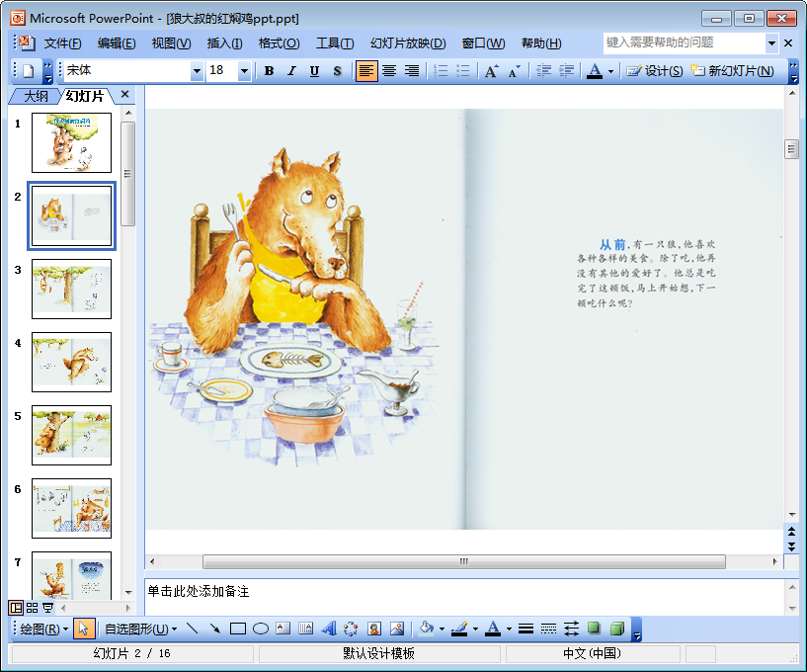The image size is (807, 672).
Task: Increase font size icon
Action: 492,70
